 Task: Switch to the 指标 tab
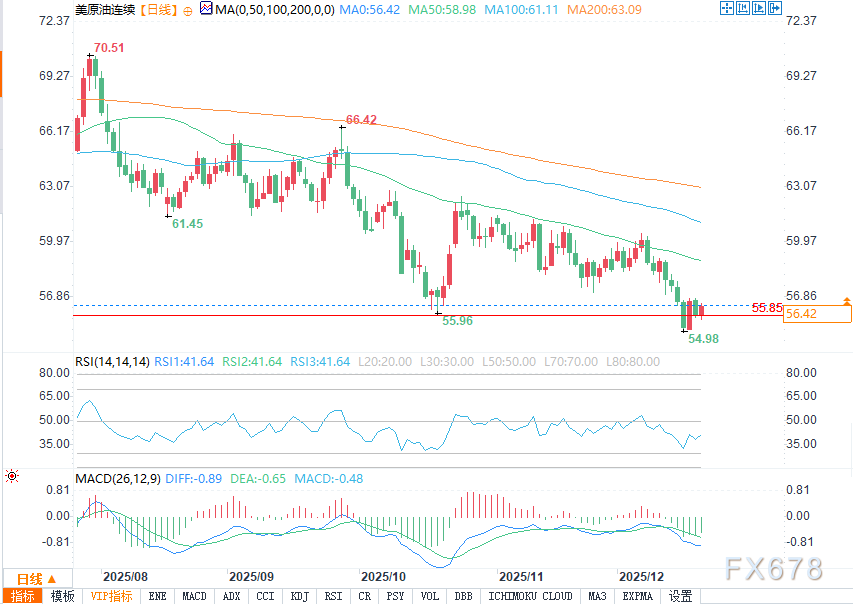(22, 596)
